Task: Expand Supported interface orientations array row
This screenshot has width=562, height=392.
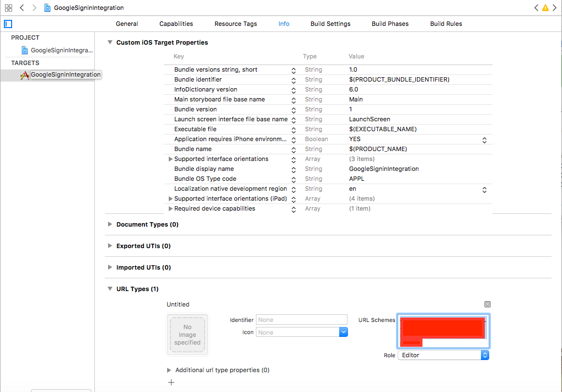Action: point(170,159)
